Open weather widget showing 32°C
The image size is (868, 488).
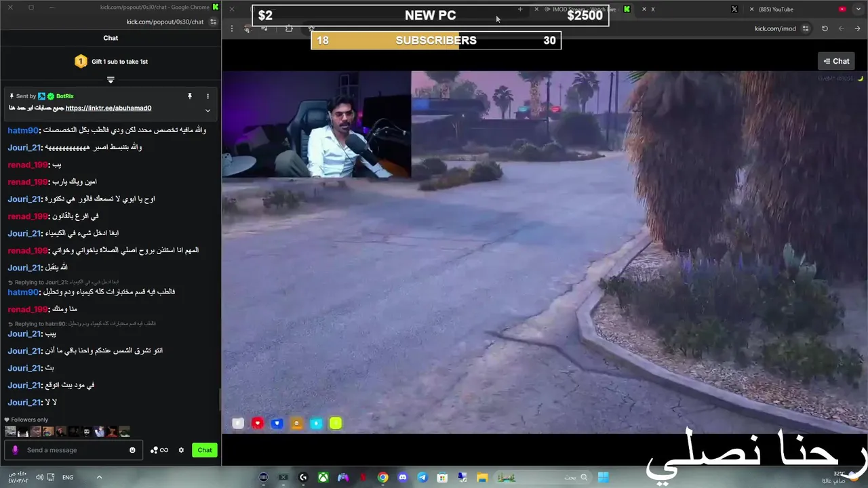coord(841,477)
